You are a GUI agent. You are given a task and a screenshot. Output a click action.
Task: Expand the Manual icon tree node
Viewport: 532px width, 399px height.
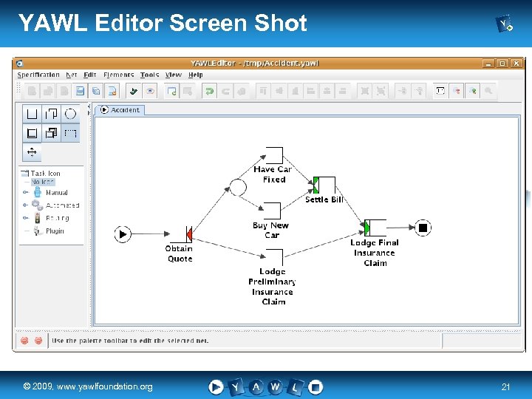click(25, 192)
